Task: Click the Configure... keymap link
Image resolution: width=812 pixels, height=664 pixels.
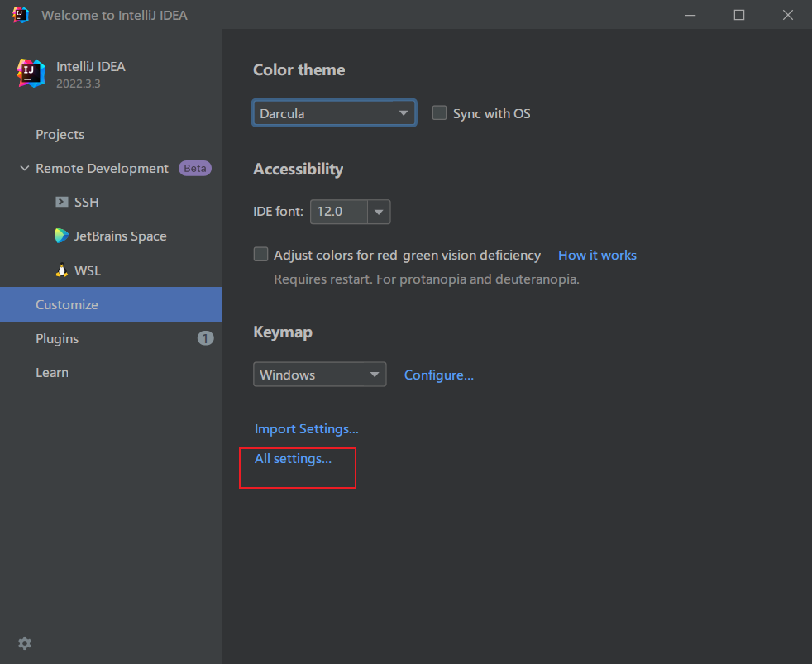Action: [x=438, y=375]
